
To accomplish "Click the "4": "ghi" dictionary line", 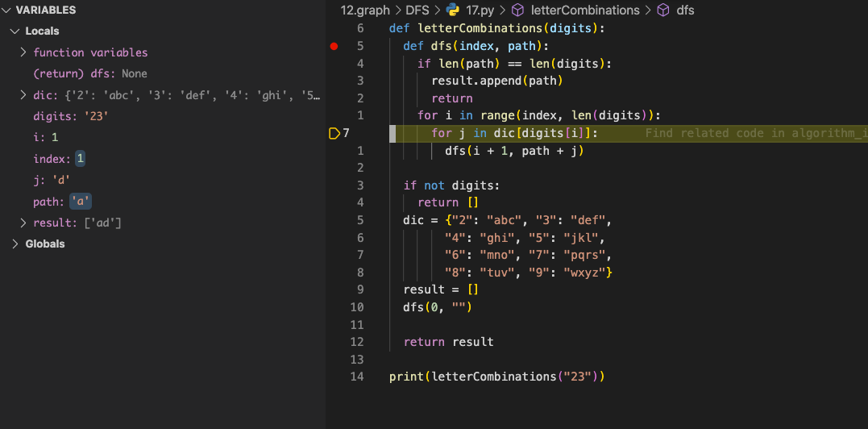I will click(x=525, y=237).
